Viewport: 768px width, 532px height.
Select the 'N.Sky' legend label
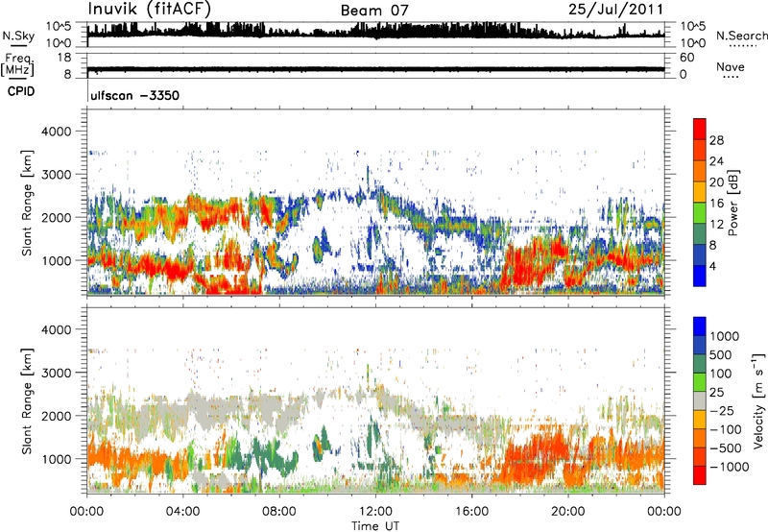point(18,36)
